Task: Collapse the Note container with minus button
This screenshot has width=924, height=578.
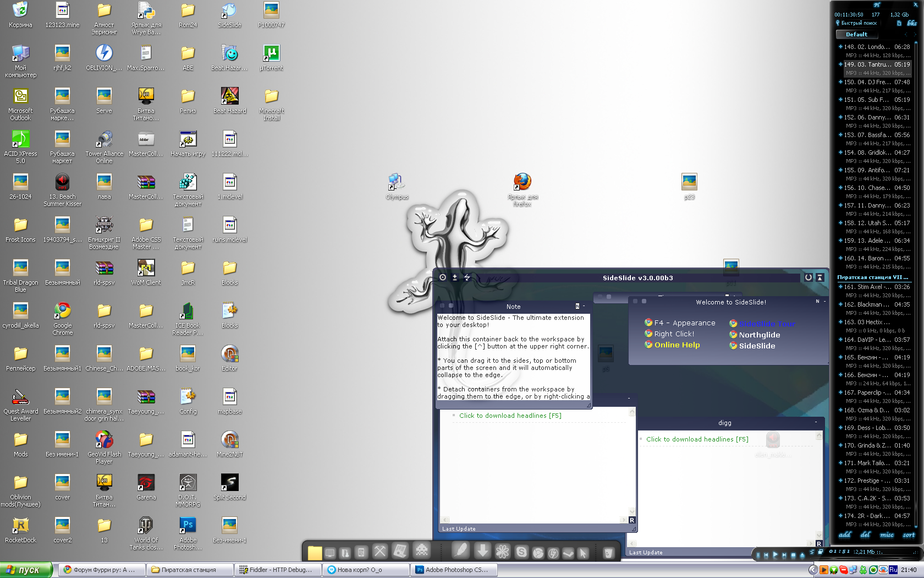Action: (584, 306)
